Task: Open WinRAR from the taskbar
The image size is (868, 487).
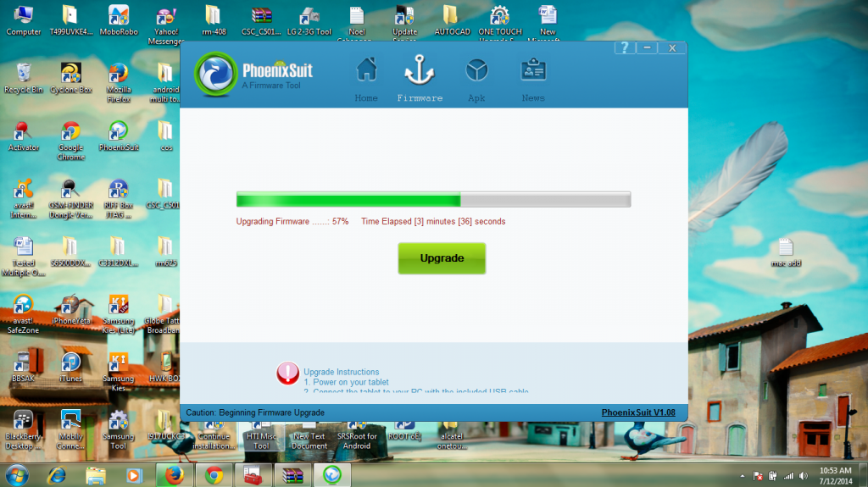Action: [292, 474]
